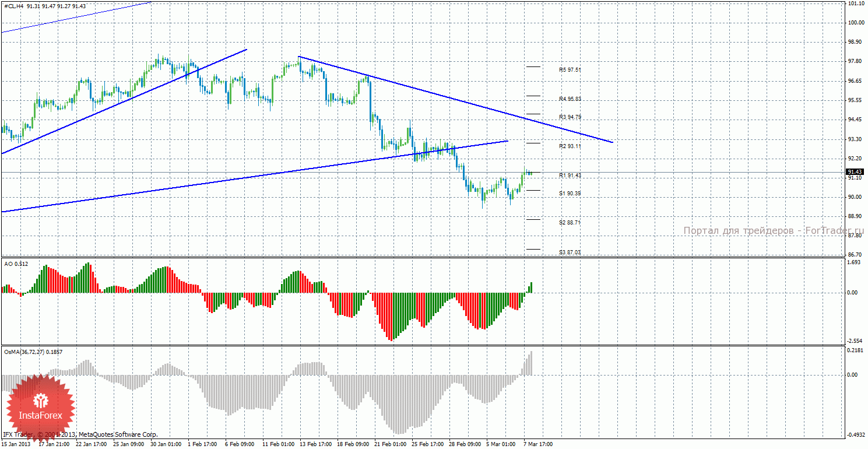Click the 0.2181 value on the OsMA scale
The height and width of the screenshot is (449, 868).
[856, 350]
